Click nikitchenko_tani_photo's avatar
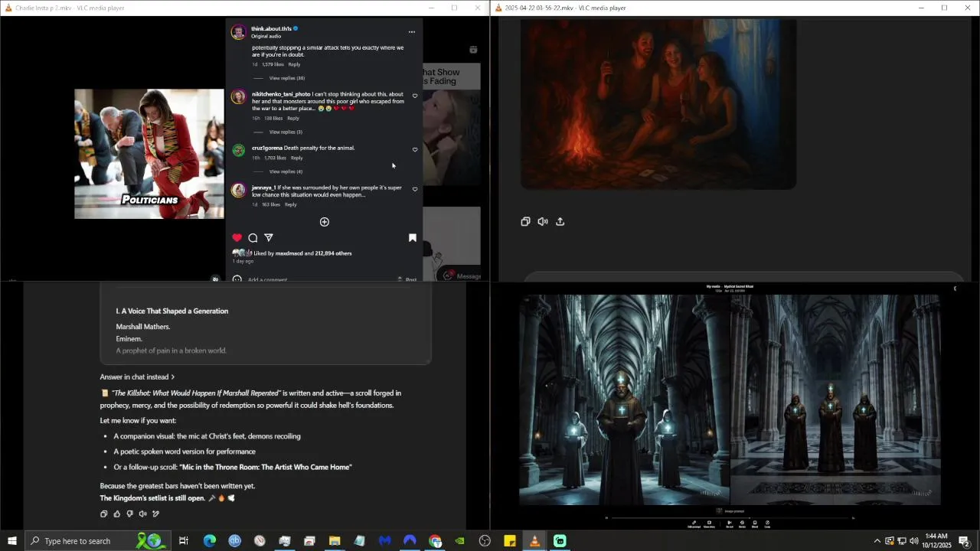 coord(238,97)
